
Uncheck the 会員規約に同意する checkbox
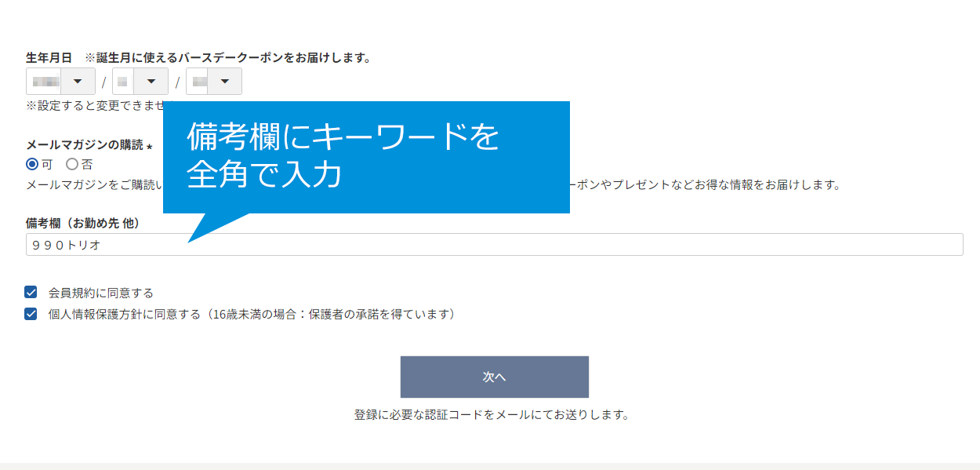pyautogui.click(x=31, y=293)
